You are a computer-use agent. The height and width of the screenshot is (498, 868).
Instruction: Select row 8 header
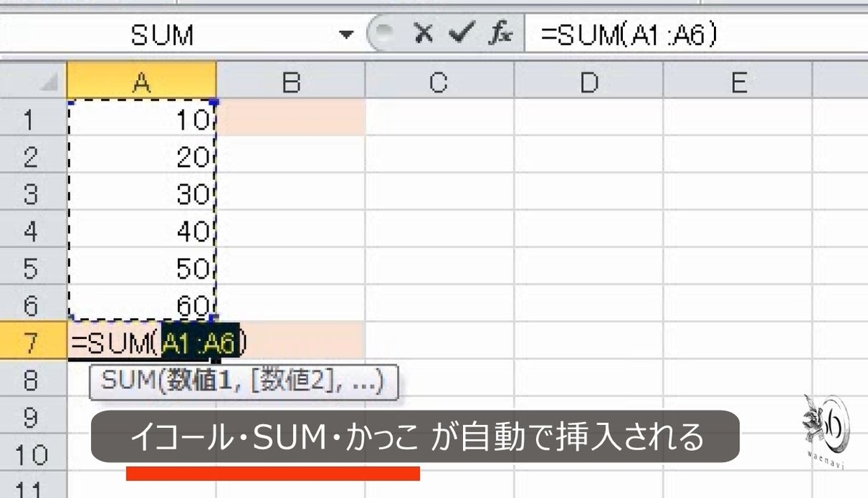click(33, 379)
